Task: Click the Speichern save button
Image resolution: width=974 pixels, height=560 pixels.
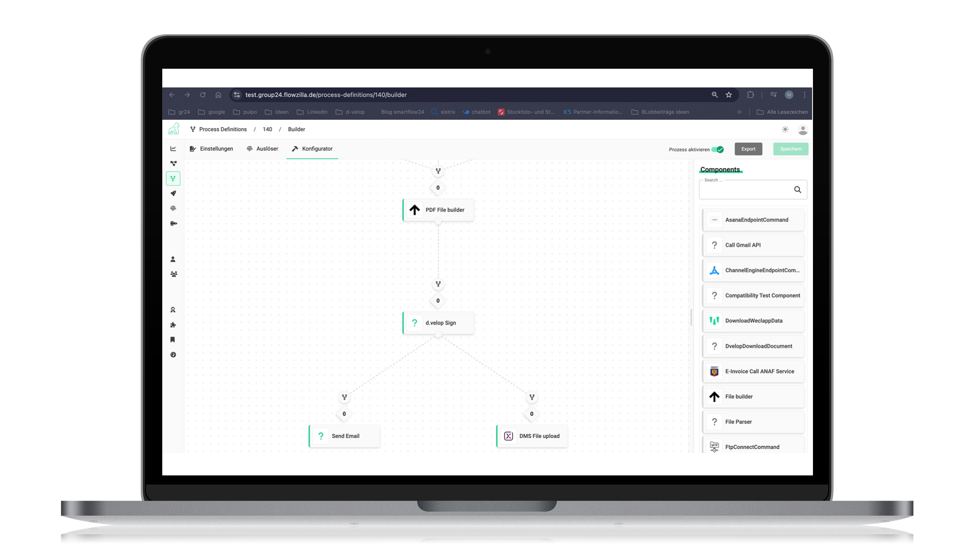Action: click(790, 148)
